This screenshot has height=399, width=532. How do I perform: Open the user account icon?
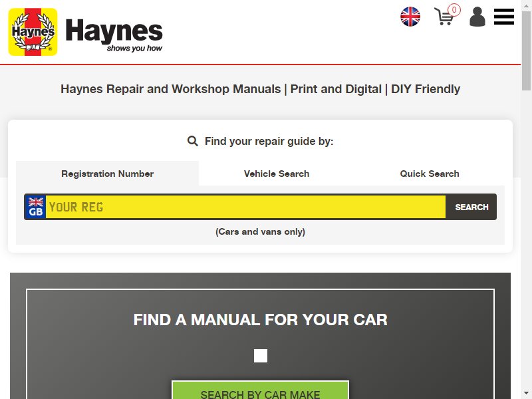point(477,16)
